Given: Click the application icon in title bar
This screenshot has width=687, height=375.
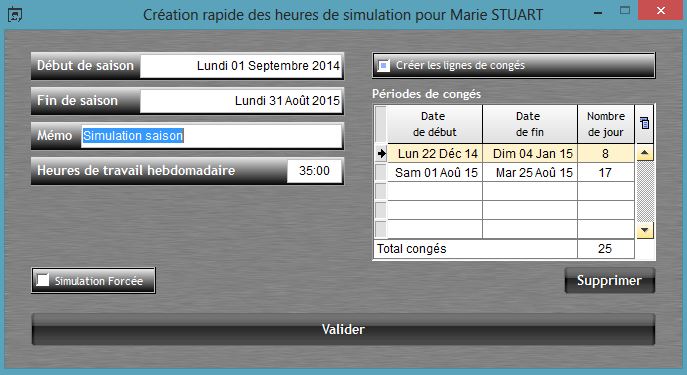Looking at the screenshot, I should (15, 15).
